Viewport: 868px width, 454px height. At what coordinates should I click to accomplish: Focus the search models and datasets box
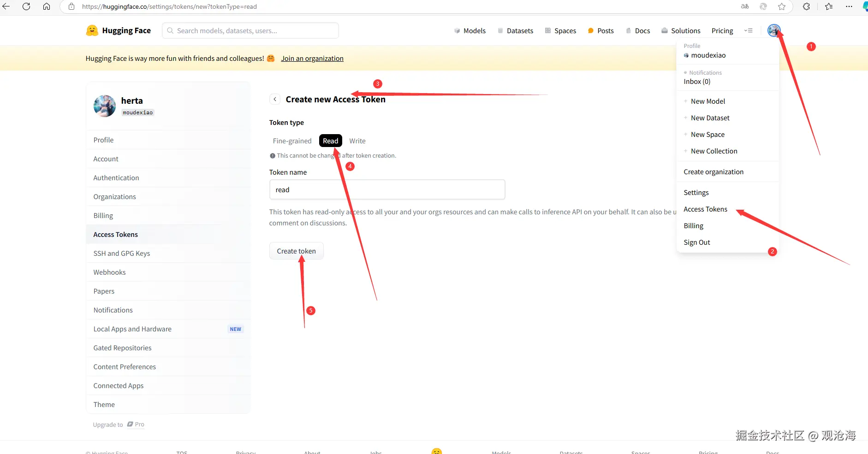[x=250, y=30]
